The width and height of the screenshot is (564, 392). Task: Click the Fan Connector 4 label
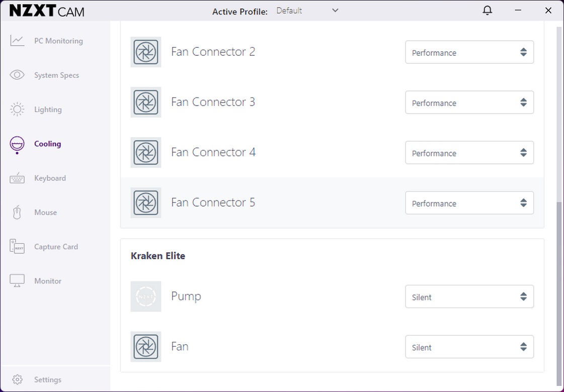[213, 152]
